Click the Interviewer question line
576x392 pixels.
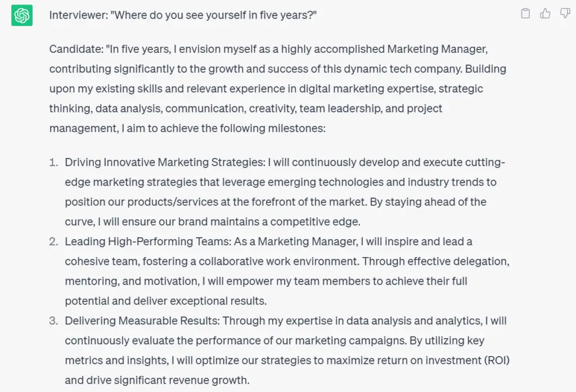(183, 15)
